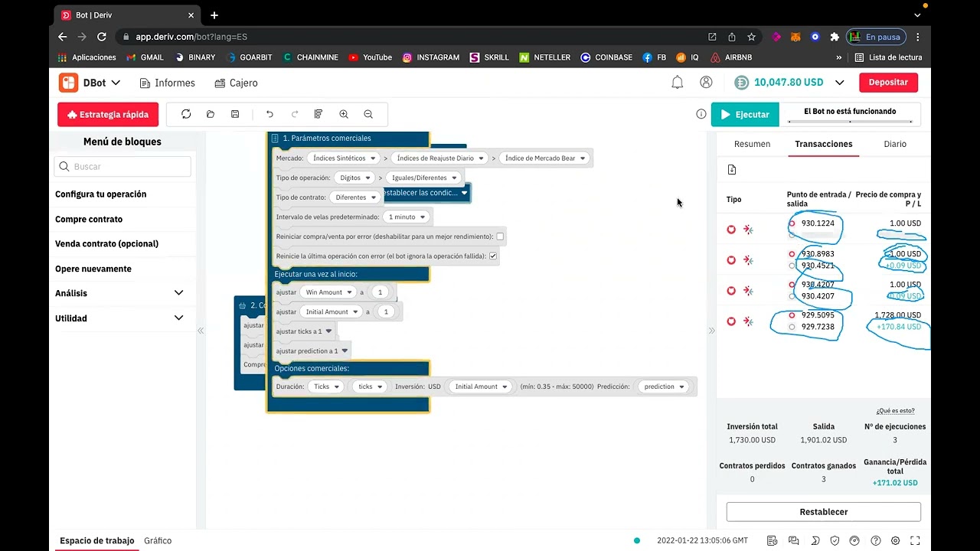Untick 'Reinicie la última operación con error'

point(493,256)
